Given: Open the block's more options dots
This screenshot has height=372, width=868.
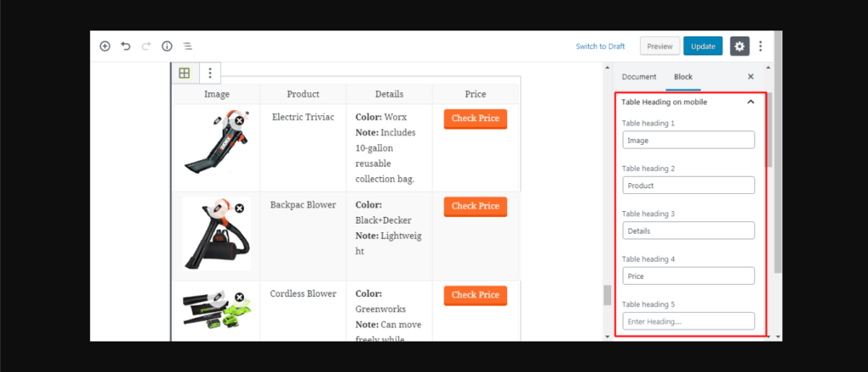Looking at the screenshot, I should (210, 73).
